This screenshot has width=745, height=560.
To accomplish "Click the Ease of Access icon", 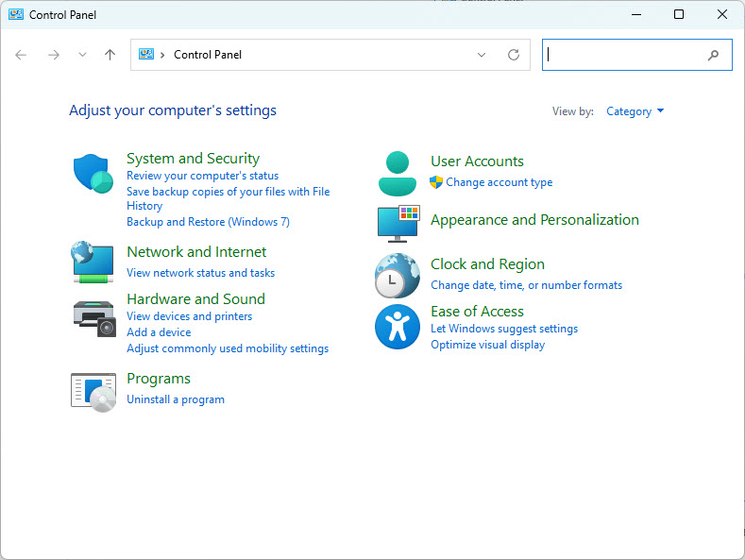I will 398,327.
